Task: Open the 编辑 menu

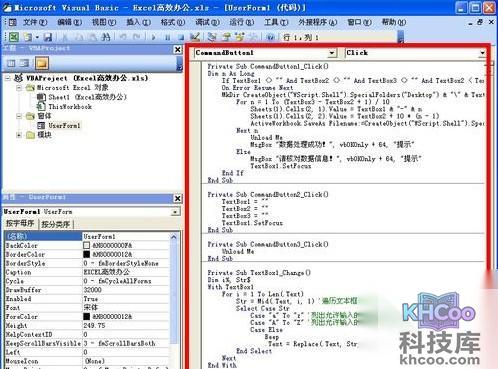Action: [x=69, y=22]
